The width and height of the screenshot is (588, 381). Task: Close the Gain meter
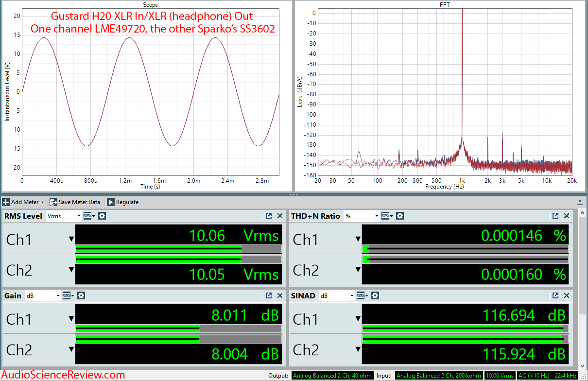coord(279,295)
